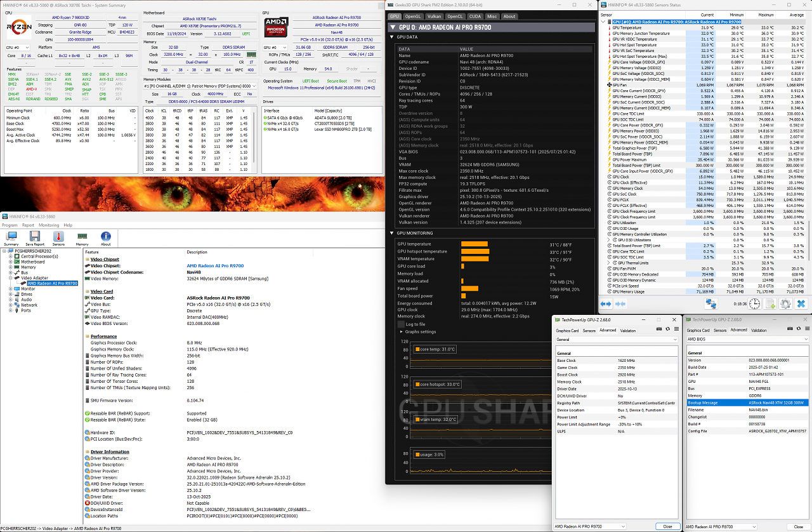Open sensor settings gear icon
The image size is (812, 532).
[x=785, y=304]
